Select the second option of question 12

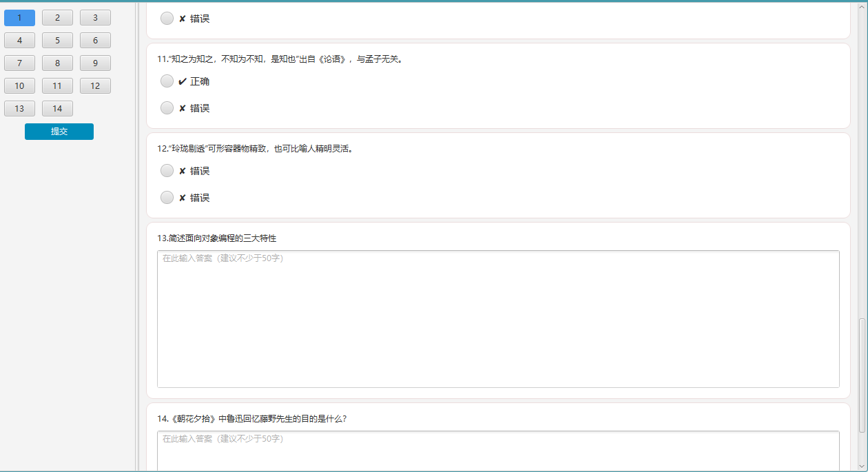click(167, 198)
